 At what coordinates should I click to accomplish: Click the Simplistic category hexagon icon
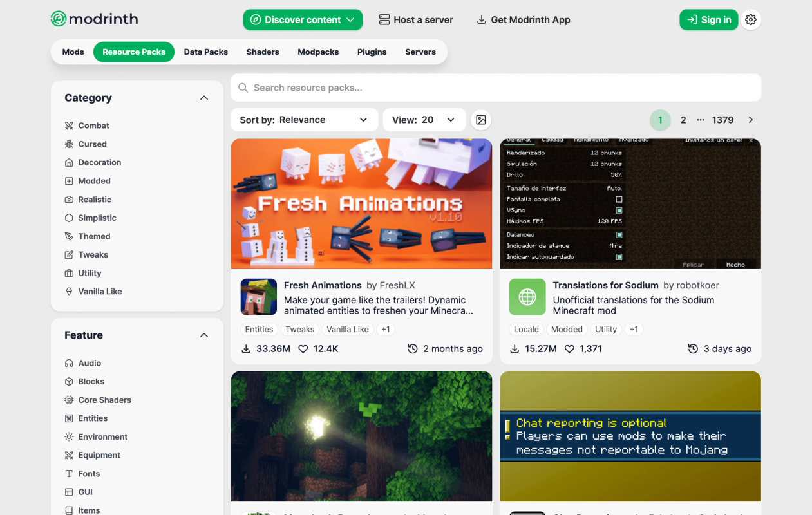pyautogui.click(x=69, y=218)
